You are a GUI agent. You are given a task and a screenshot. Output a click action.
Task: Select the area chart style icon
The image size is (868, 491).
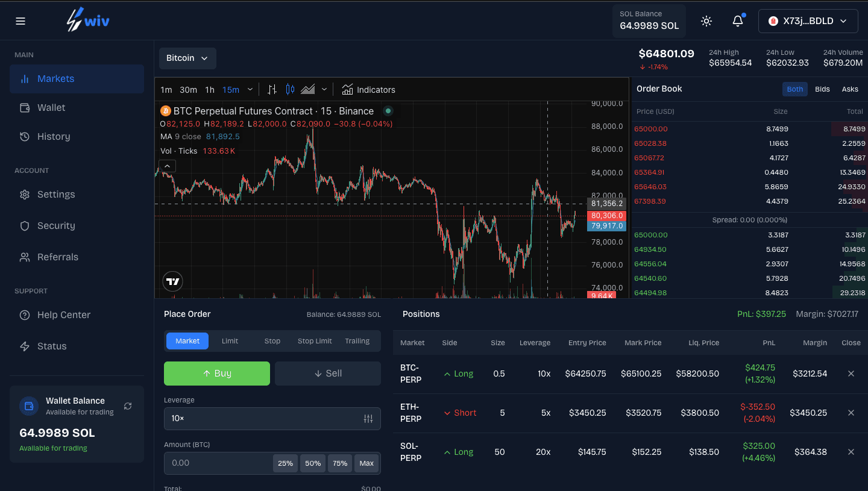coord(308,90)
